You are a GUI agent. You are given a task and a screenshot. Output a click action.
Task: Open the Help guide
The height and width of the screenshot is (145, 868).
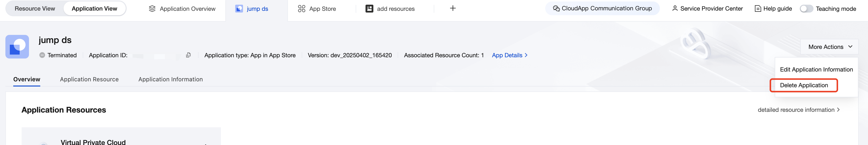tap(773, 9)
